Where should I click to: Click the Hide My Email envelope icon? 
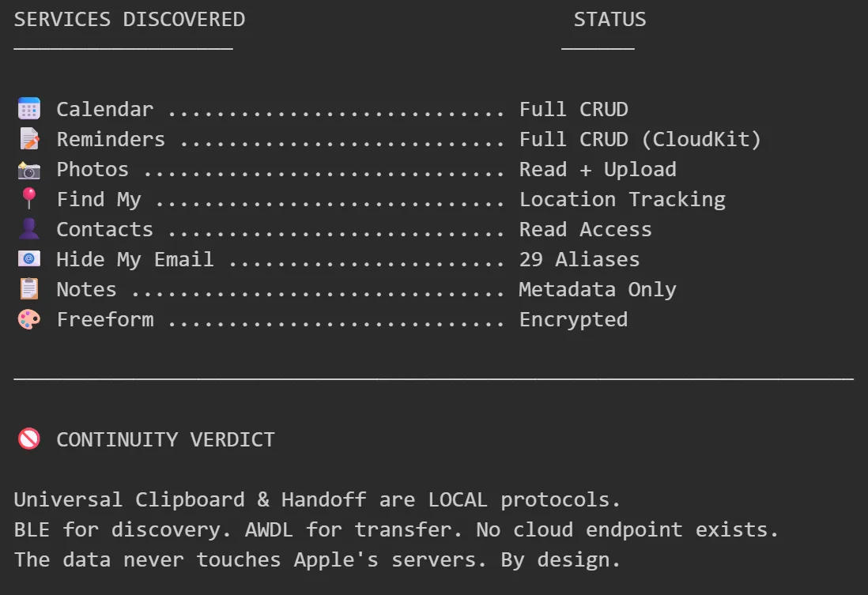point(29,259)
